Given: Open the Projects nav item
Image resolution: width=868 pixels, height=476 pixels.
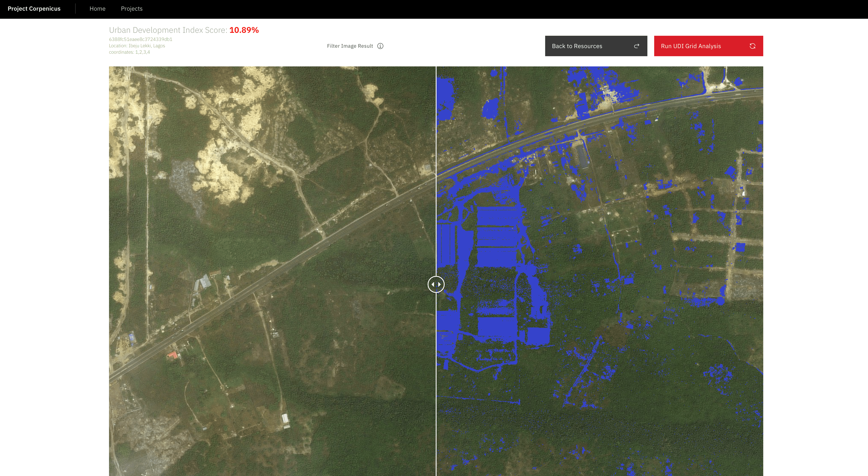Looking at the screenshot, I should point(132,9).
